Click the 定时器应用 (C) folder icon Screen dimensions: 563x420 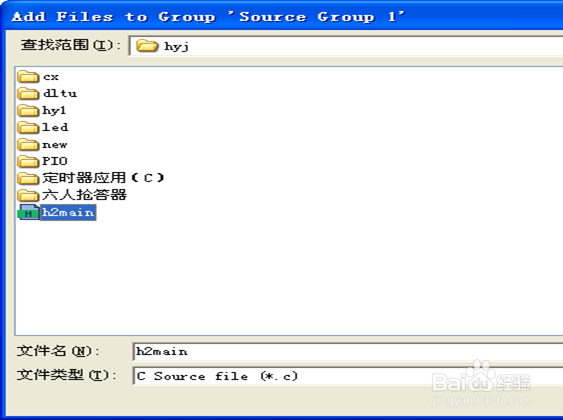(28, 178)
